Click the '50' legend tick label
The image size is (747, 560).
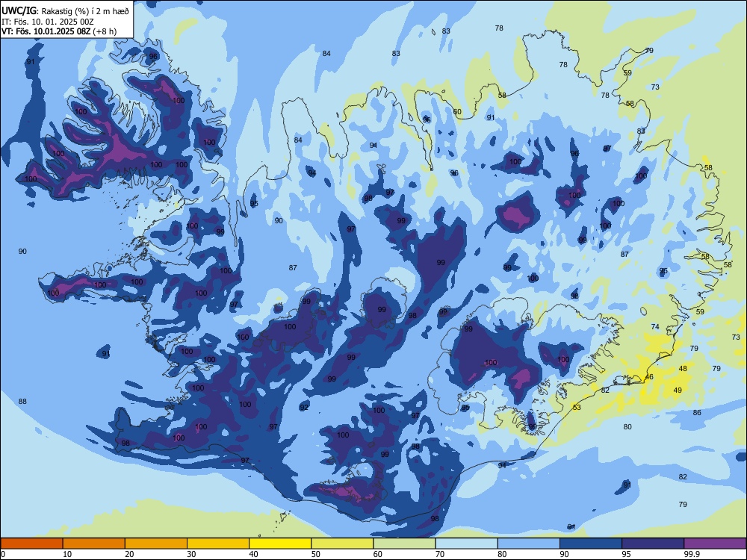(315, 554)
